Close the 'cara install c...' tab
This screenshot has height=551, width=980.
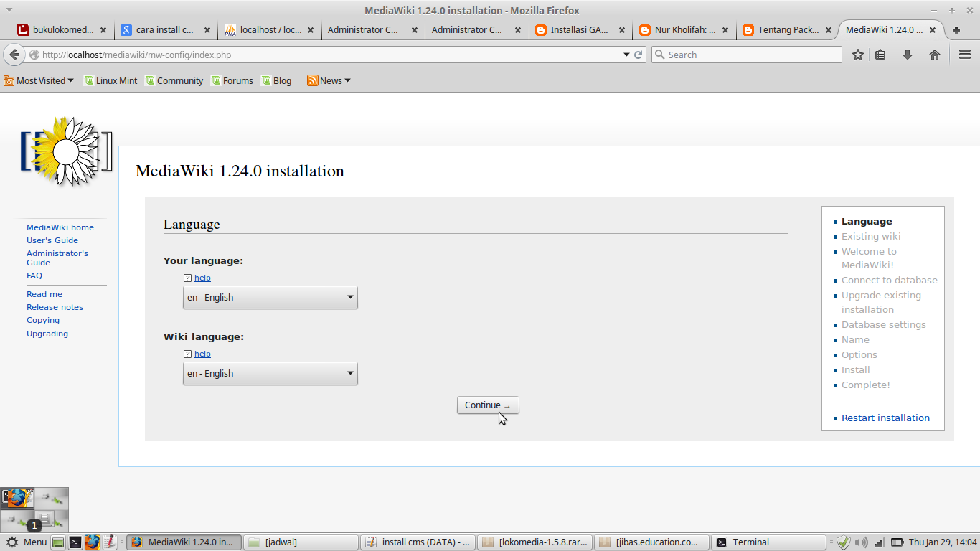tap(207, 30)
